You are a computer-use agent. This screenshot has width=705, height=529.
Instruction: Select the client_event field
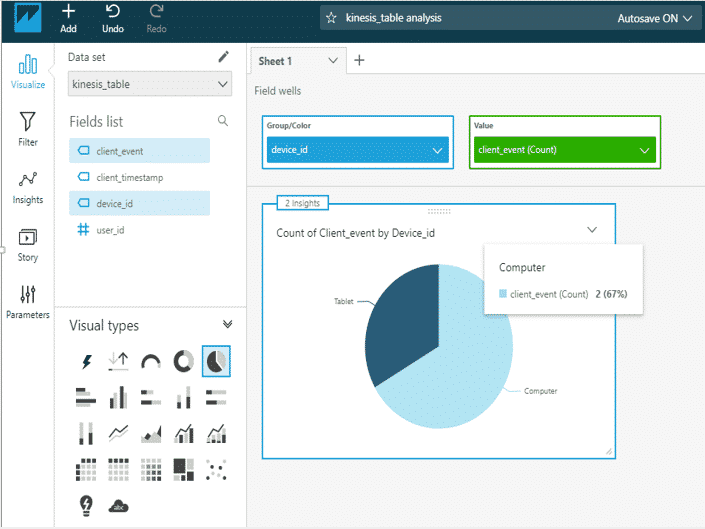[139, 151]
